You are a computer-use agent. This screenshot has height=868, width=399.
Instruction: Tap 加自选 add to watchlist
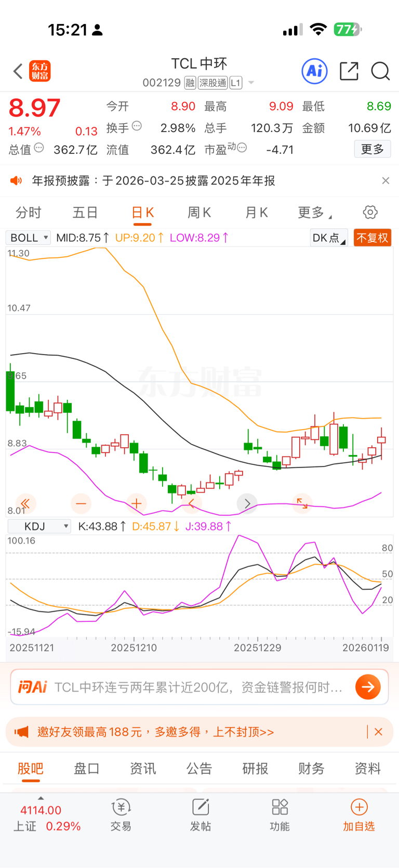359,815
